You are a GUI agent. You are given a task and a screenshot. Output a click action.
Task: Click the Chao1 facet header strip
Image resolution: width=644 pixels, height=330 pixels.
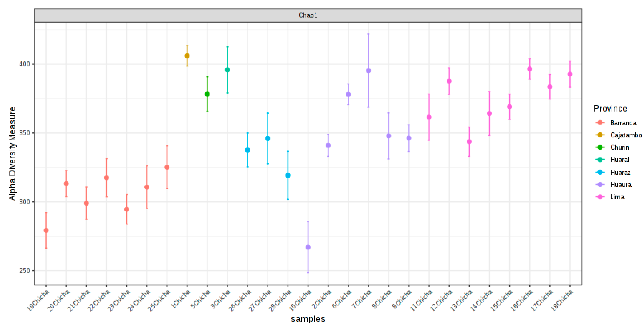[308, 15]
